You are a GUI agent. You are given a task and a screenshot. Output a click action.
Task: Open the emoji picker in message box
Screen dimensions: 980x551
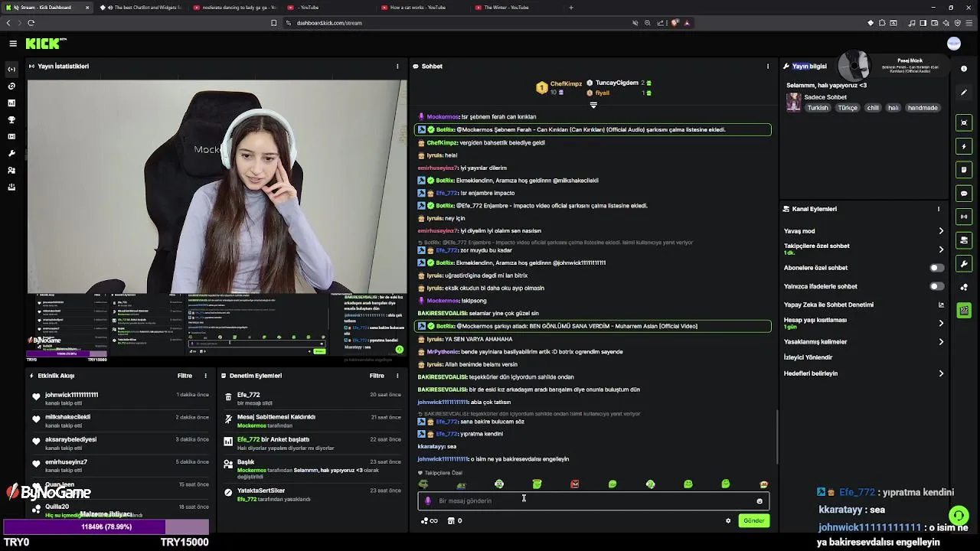[x=759, y=501]
